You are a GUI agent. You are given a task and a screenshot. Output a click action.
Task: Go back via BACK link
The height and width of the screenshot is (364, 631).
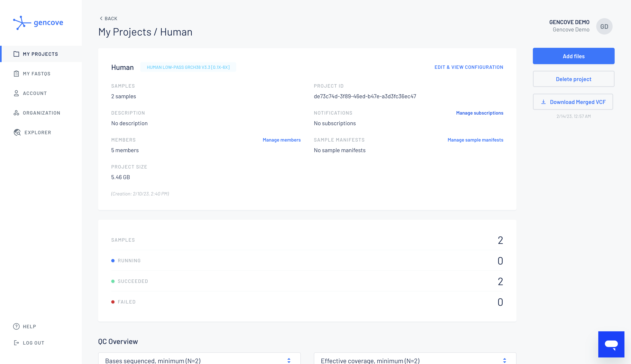click(x=108, y=19)
